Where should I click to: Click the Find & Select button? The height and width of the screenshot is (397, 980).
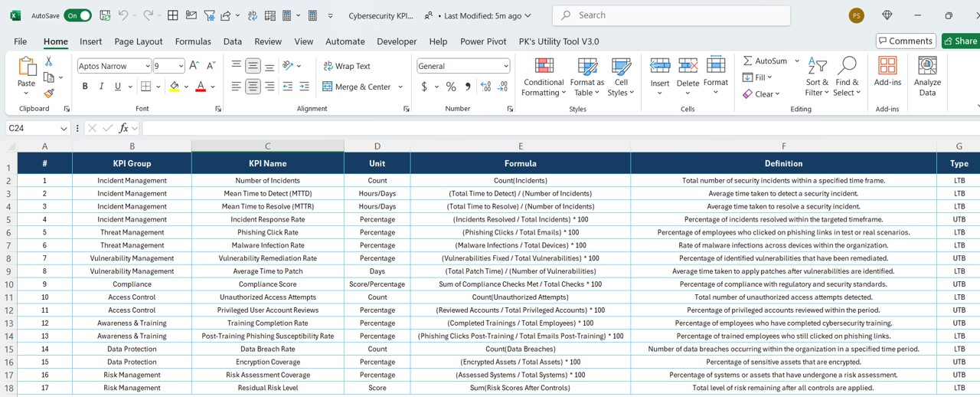[x=848, y=77]
